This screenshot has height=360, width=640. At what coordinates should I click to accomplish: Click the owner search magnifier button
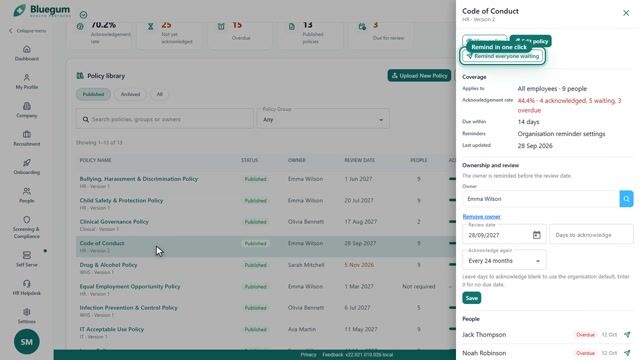coord(626,199)
